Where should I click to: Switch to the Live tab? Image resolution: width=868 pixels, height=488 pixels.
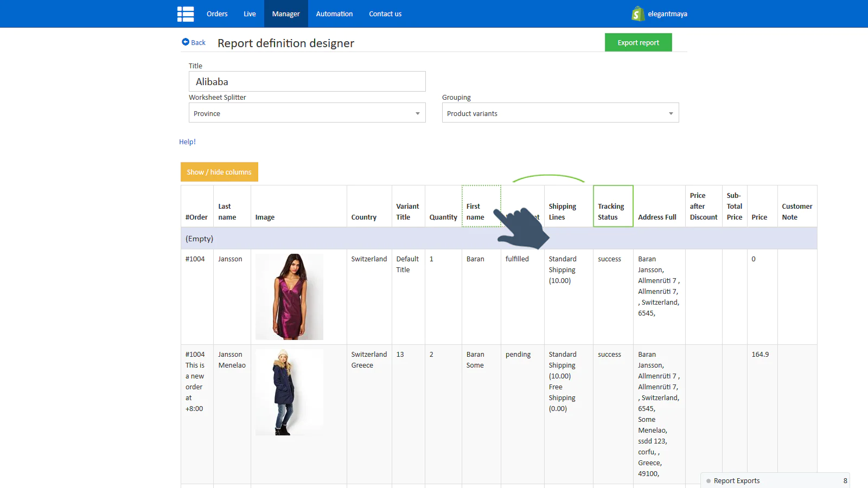pyautogui.click(x=250, y=14)
